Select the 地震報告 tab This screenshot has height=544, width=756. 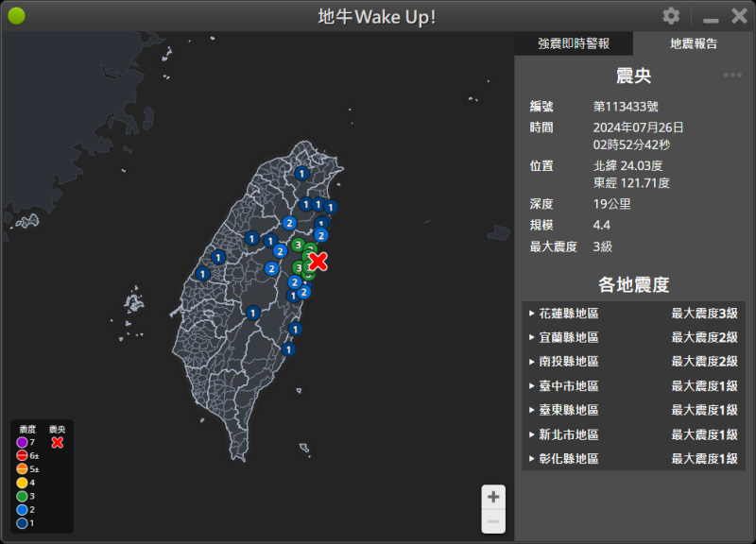[694, 43]
